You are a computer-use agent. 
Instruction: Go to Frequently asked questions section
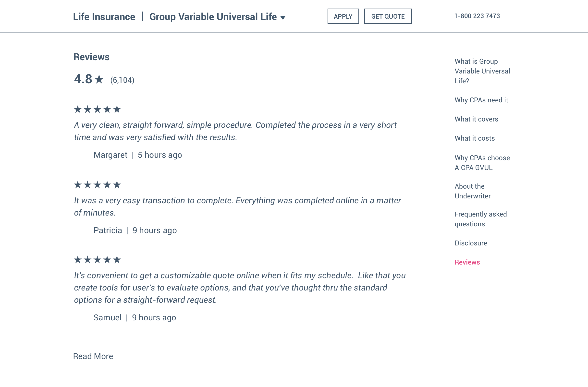[x=480, y=219]
